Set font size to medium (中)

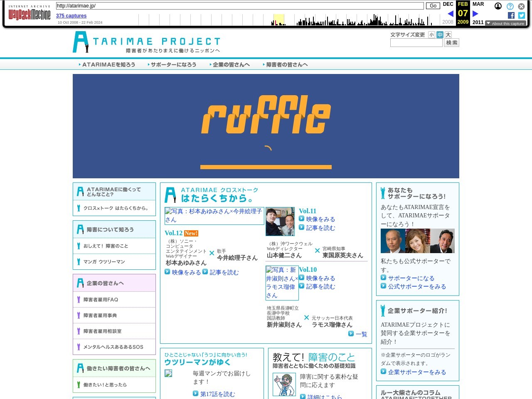[x=440, y=35]
